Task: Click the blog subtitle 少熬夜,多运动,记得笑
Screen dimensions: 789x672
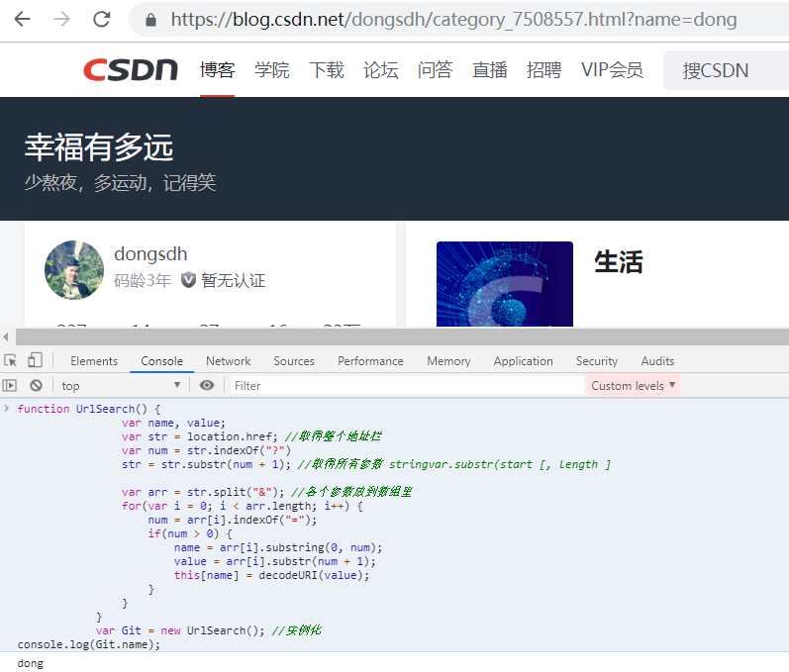Action: pos(120,182)
